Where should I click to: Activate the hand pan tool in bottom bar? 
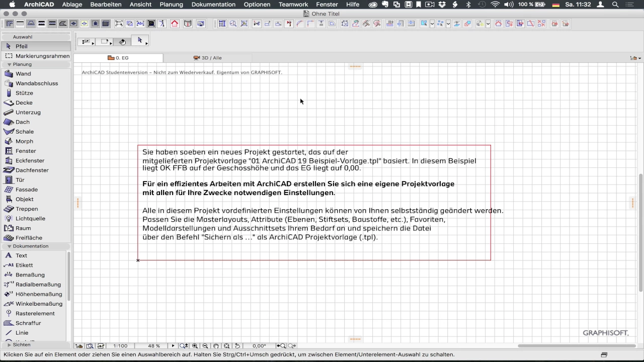point(216,346)
